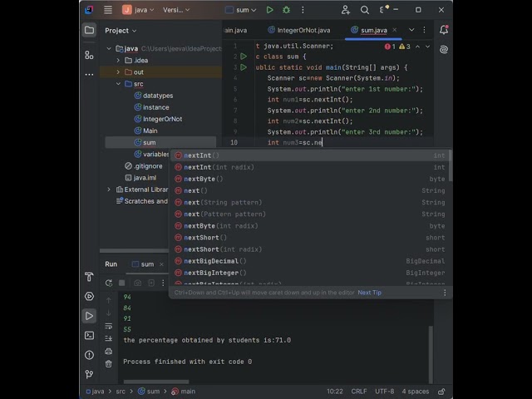Open the java project dropdown
532x399 pixels.
tap(139, 10)
